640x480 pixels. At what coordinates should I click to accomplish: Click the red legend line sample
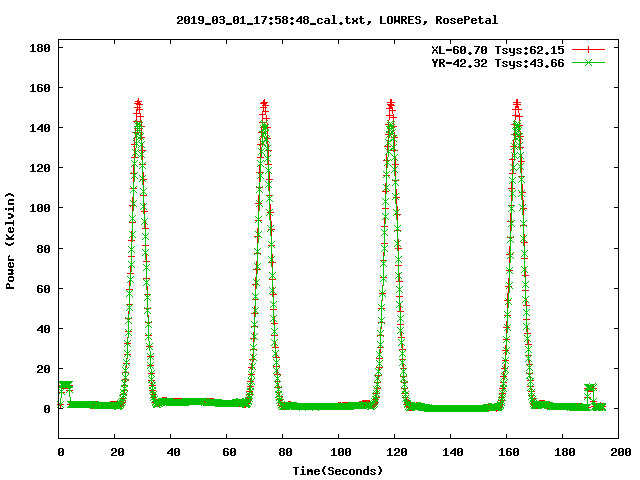588,50
